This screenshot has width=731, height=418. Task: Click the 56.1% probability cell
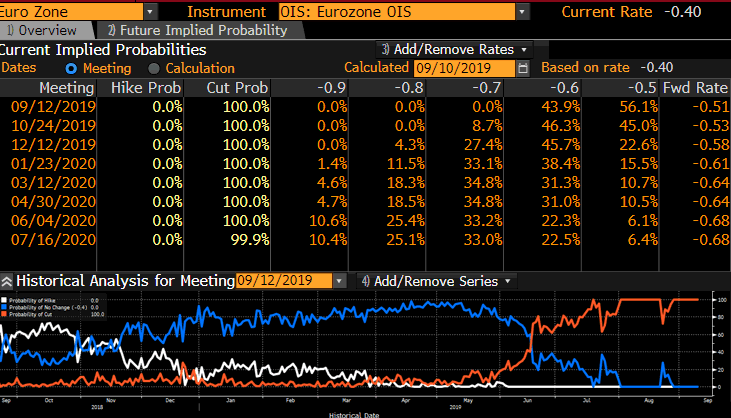coord(638,107)
